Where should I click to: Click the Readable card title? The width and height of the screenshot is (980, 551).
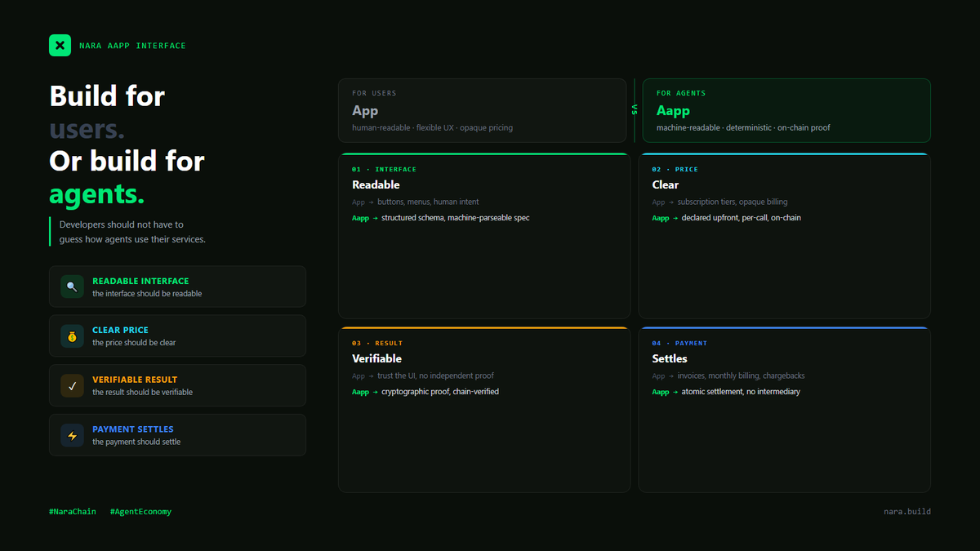click(x=376, y=185)
